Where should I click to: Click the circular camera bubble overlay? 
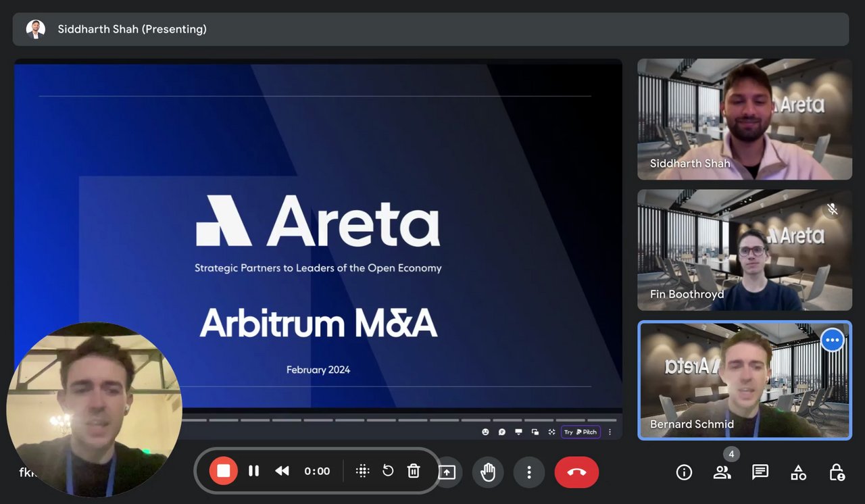(x=95, y=410)
